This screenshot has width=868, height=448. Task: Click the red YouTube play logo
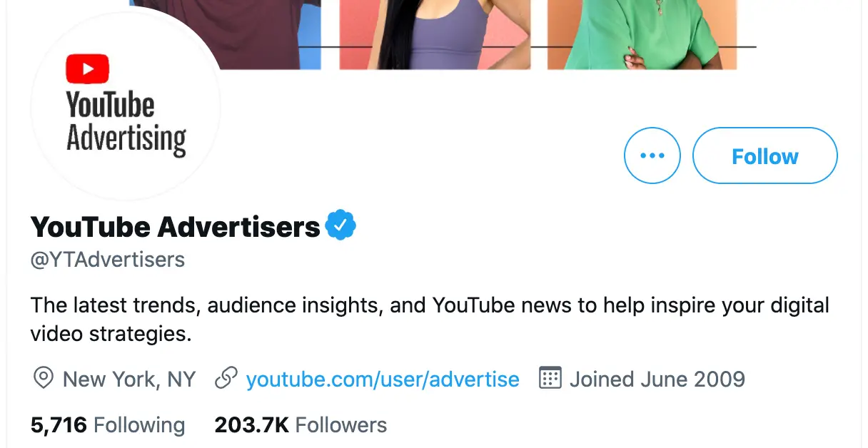[87, 69]
